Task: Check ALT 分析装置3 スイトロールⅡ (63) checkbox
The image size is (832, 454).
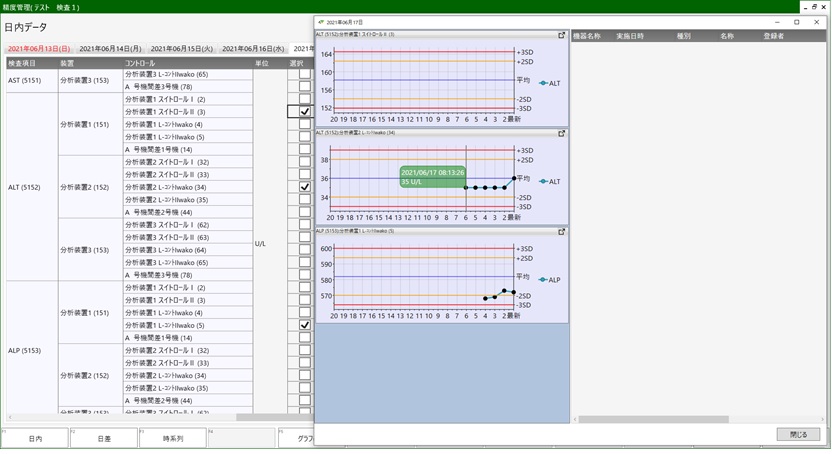Action: point(305,237)
